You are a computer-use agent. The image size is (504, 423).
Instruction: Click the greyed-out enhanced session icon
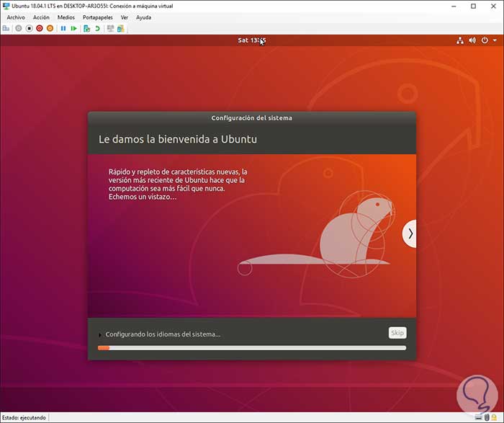click(111, 29)
